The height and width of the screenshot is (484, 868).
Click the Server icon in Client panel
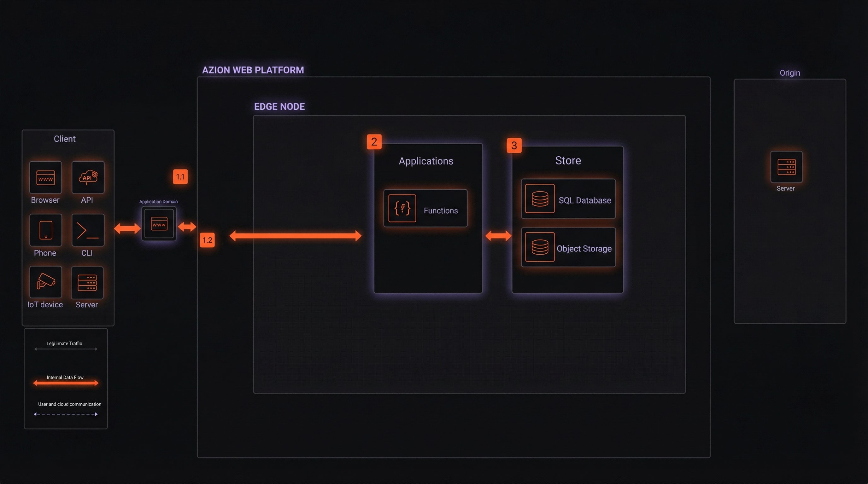[x=87, y=283]
